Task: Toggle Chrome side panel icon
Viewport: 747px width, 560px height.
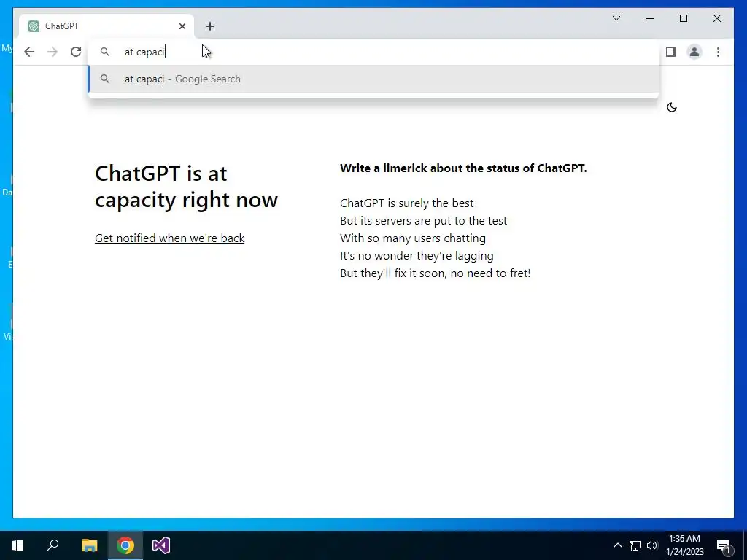Action: (671, 52)
